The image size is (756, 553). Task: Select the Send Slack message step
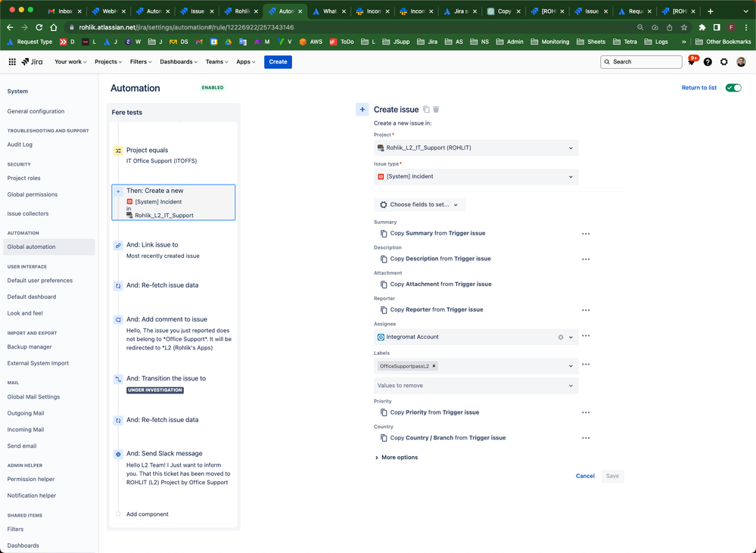(173, 468)
